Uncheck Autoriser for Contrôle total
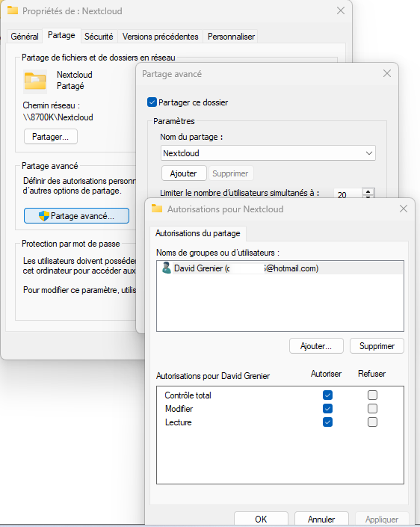The image size is (420, 527). [x=327, y=395]
